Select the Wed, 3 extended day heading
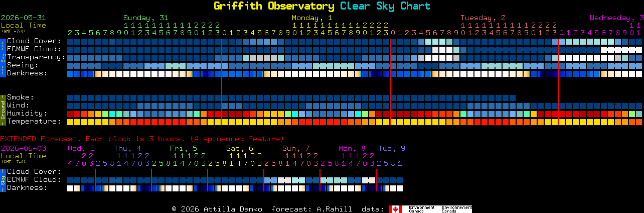This screenshot has height=213, width=644. [x=81, y=149]
